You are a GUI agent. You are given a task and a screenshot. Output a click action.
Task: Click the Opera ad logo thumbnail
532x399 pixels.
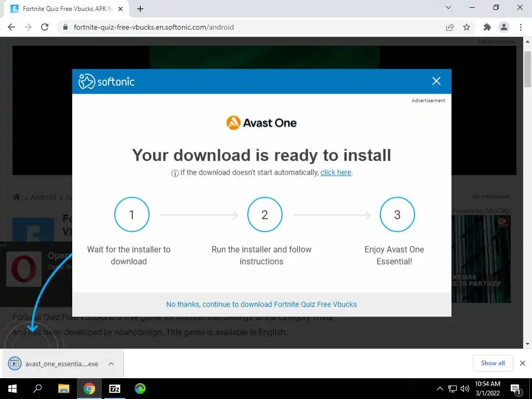click(24, 269)
